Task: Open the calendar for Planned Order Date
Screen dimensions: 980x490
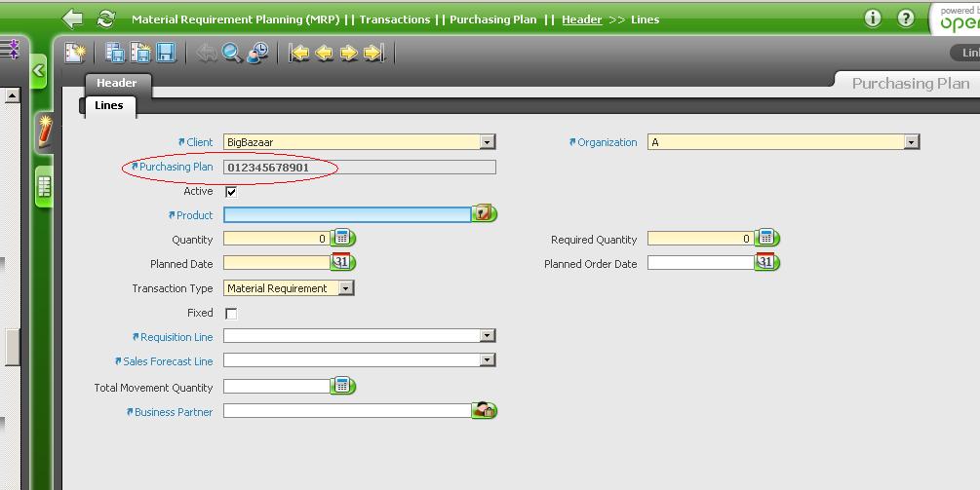Action: [767, 262]
